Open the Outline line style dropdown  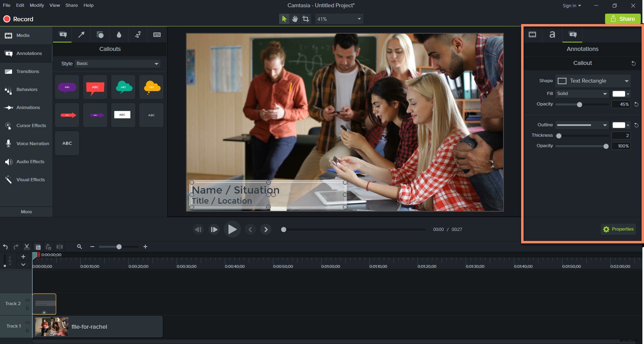pyautogui.click(x=582, y=125)
